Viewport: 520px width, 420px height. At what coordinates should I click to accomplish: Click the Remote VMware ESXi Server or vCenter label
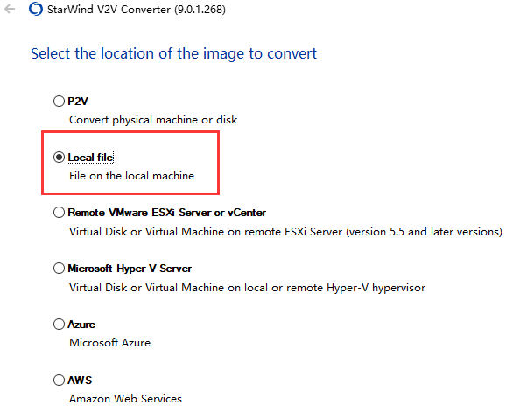tap(167, 213)
